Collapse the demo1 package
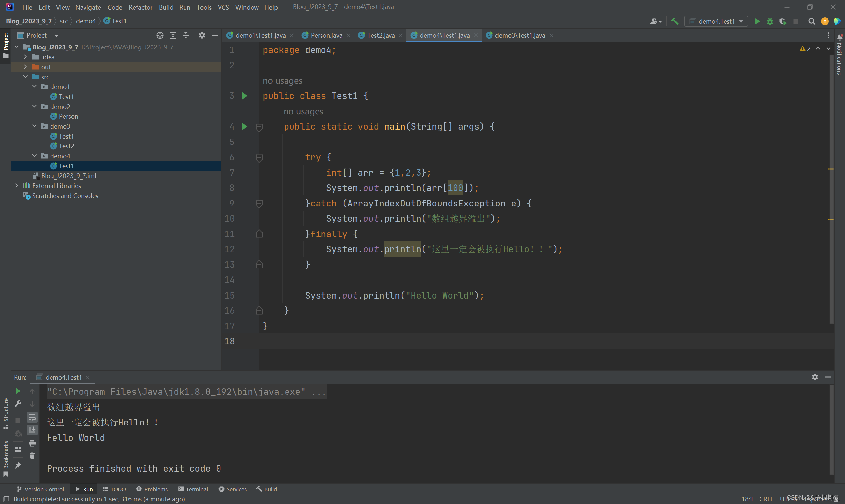 point(34,87)
